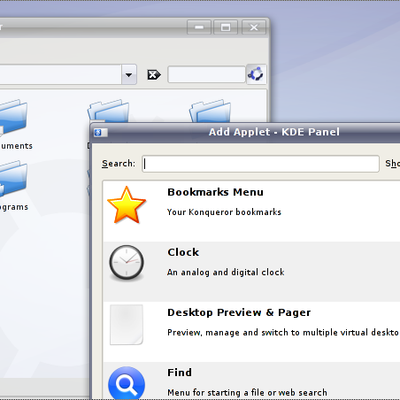Select 'Your Konqueror bookmarks' description

pyautogui.click(x=224, y=212)
